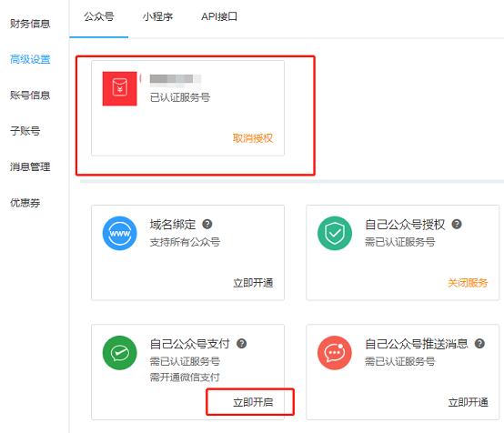Click the 取消授权 link
The width and height of the screenshot is (504, 433).
pos(253,138)
